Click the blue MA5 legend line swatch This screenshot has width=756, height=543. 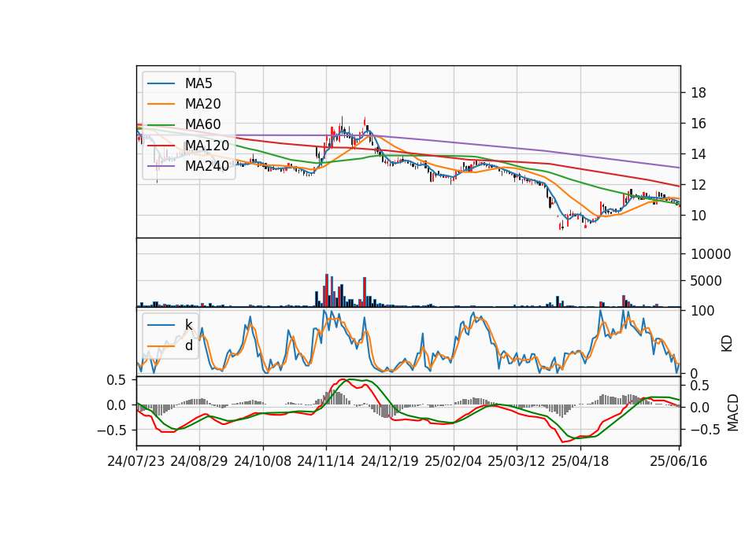pyautogui.click(x=161, y=84)
